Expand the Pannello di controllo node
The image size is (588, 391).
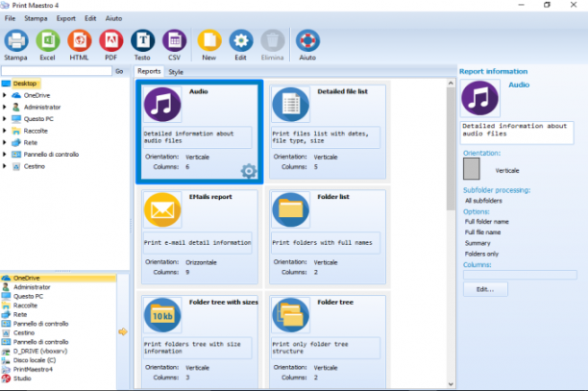click(x=5, y=154)
